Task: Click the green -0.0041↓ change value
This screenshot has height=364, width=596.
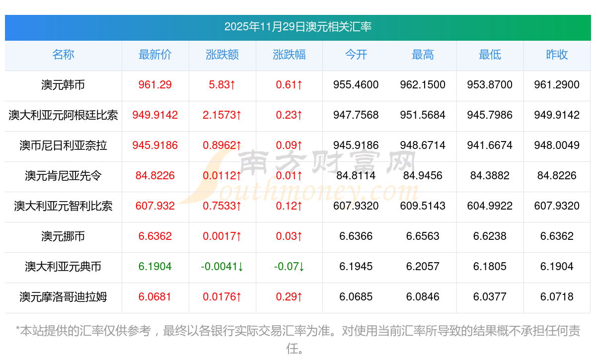Action: [x=222, y=267]
